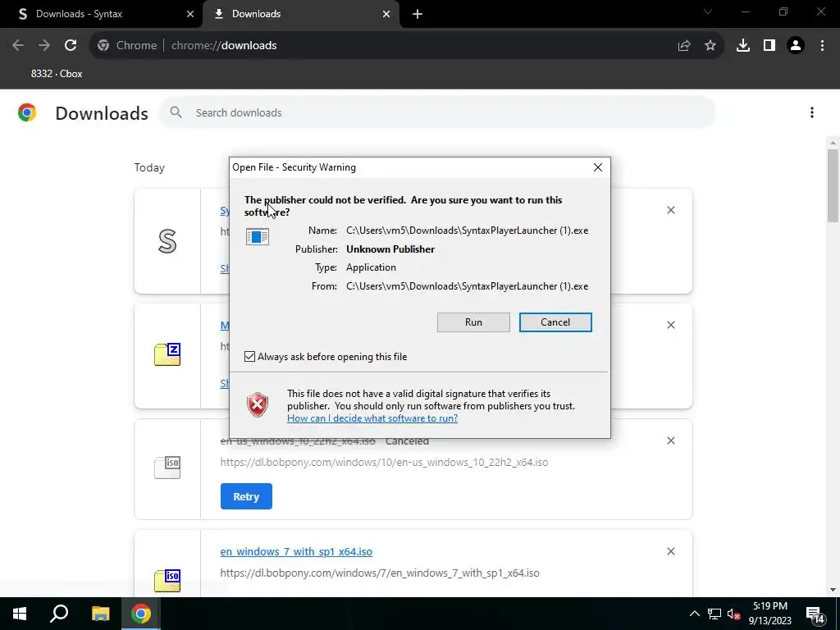The image size is (840, 630).
Task: Reload the downloads page
Action: [71, 46]
